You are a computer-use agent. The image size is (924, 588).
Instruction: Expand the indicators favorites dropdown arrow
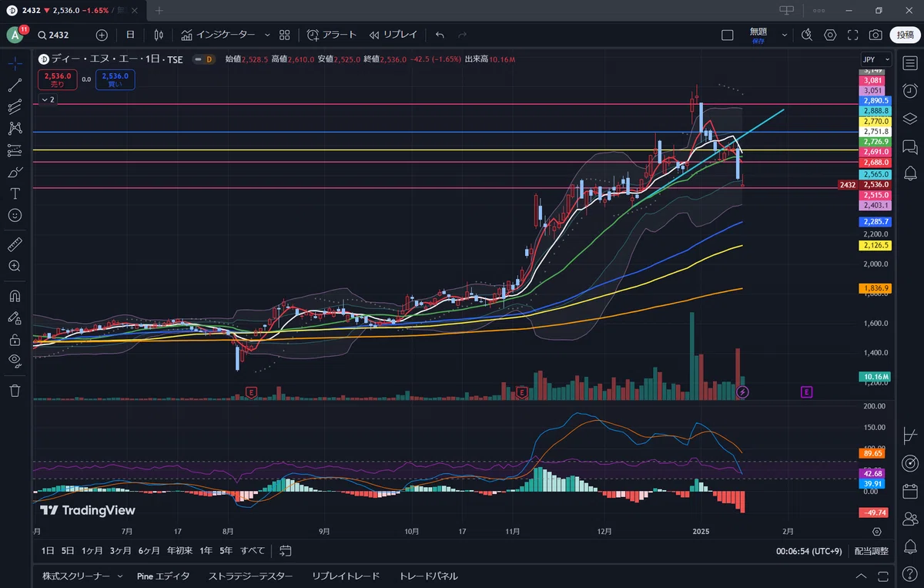tap(267, 35)
